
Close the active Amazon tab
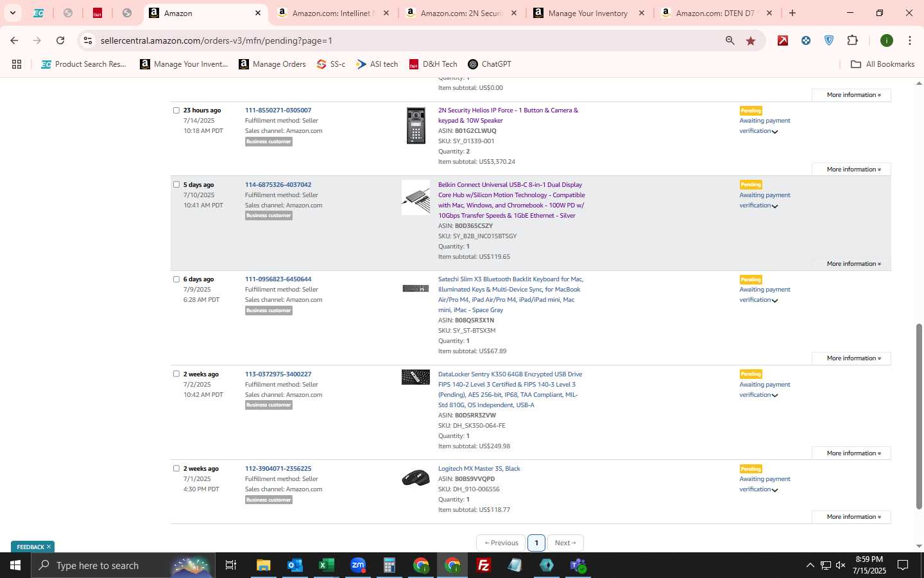pyautogui.click(x=258, y=13)
